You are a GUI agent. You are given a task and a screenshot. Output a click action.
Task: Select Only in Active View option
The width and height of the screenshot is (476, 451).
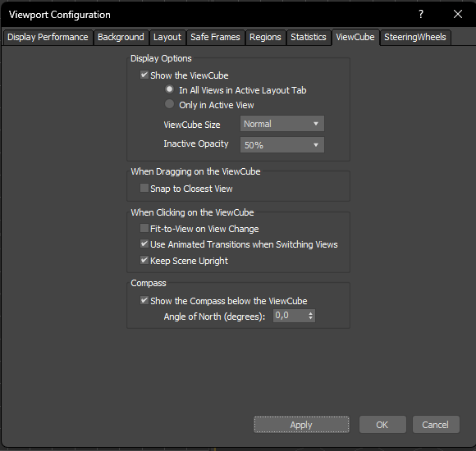[x=169, y=104]
